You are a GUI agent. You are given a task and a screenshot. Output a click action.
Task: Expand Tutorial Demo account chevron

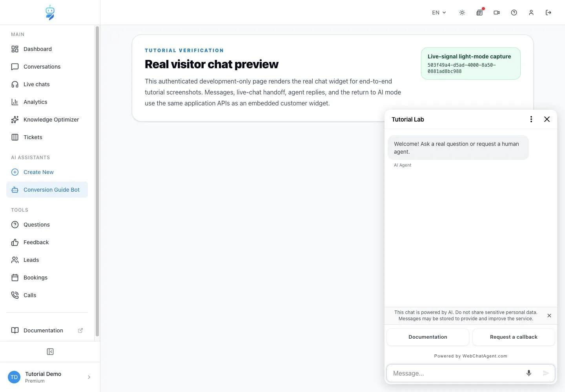89,377
